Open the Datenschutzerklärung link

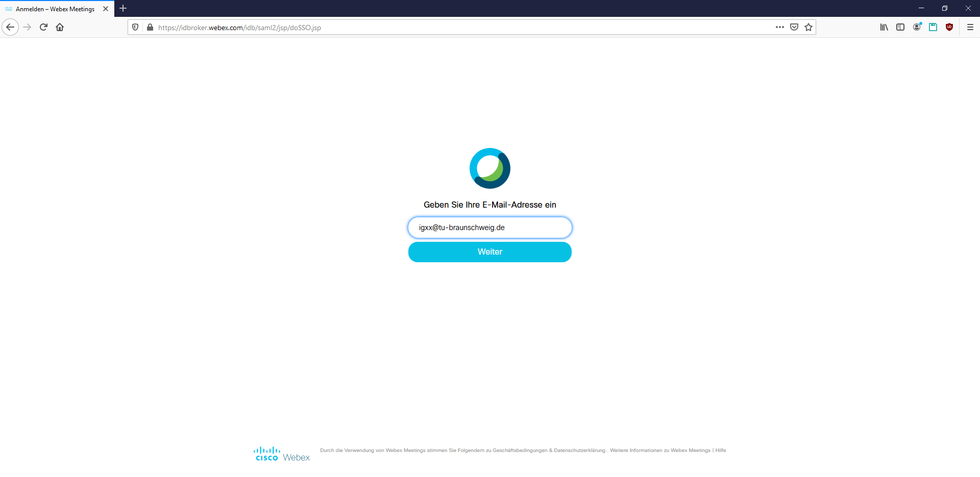point(580,450)
